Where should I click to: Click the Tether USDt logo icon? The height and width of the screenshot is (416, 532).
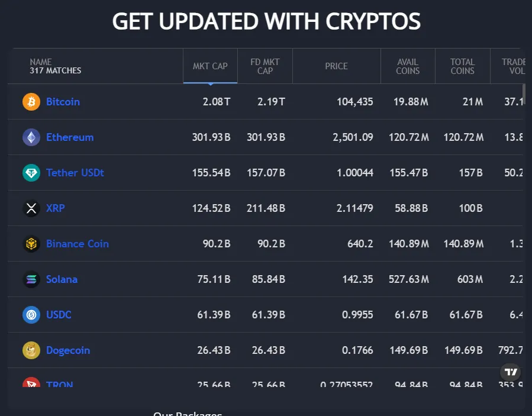click(x=31, y=173)
